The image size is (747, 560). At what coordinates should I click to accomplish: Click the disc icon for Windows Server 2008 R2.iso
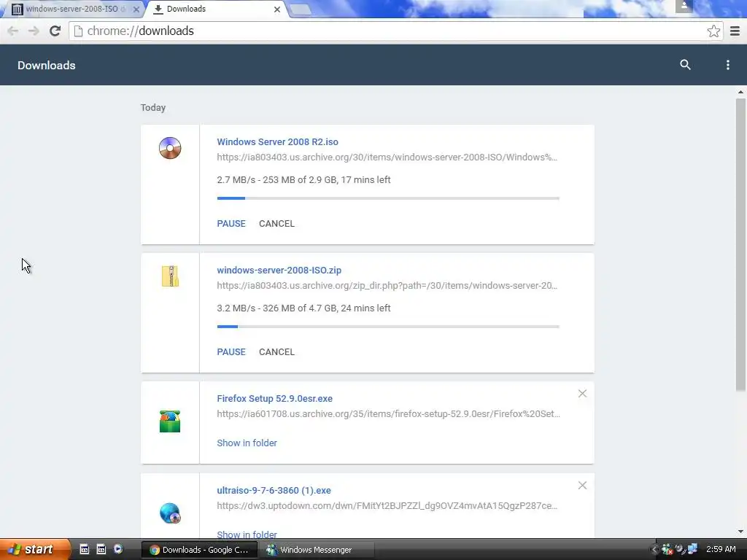pos(170,148)
